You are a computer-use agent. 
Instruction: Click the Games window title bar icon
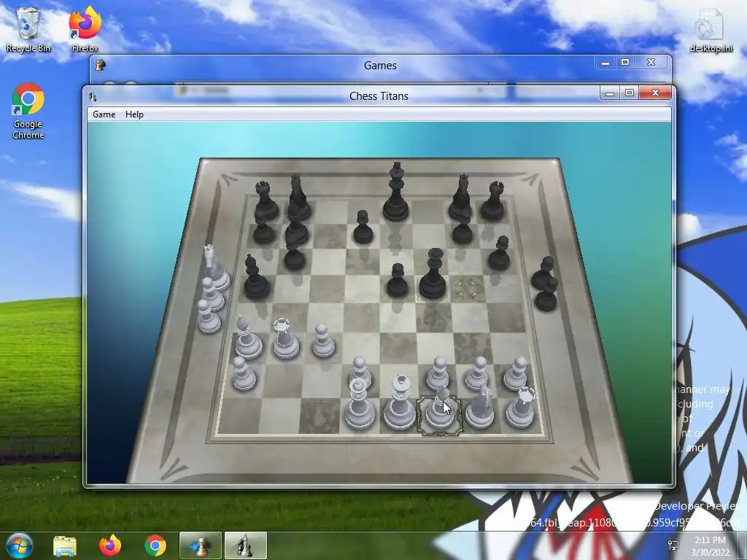click(100, 65)
